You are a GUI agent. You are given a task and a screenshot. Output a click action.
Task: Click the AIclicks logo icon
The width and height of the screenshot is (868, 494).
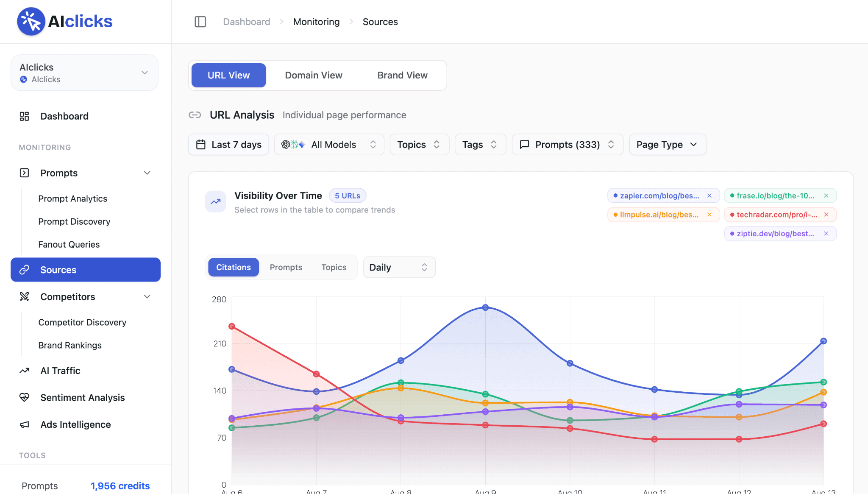click(x=31, y=21)
